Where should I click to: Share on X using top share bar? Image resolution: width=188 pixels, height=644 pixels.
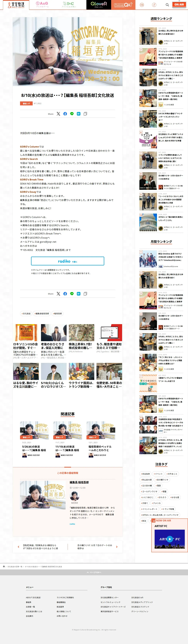click(58, 114)
